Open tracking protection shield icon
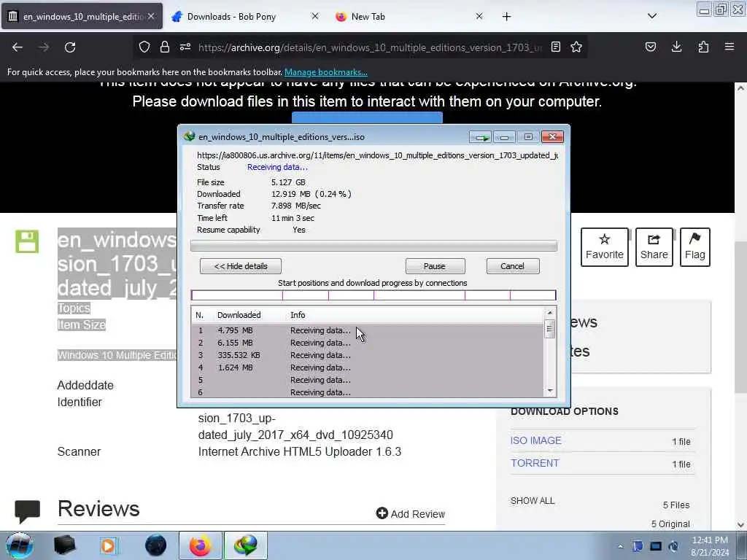Image resolution: width=747 pixels, height=560 pixels. [144, 47]
